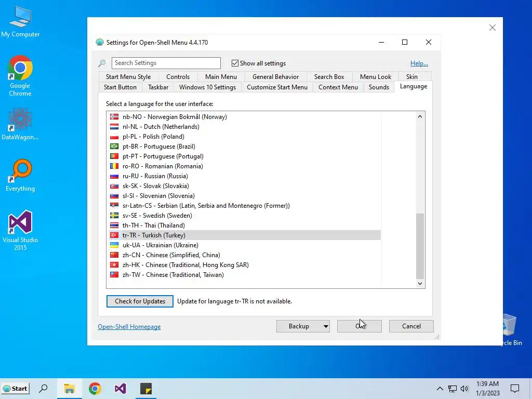Open DataWagon desktop shortcut

[20, 124]
